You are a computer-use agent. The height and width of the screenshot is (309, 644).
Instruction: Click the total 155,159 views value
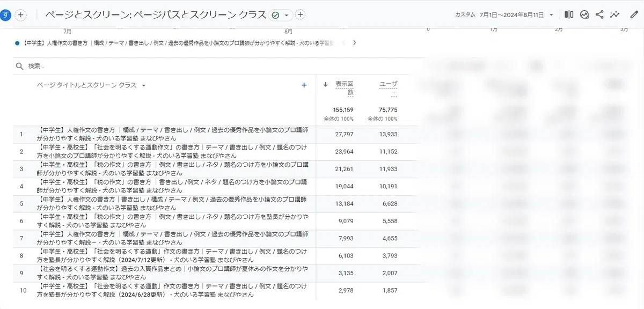point(343,109)
